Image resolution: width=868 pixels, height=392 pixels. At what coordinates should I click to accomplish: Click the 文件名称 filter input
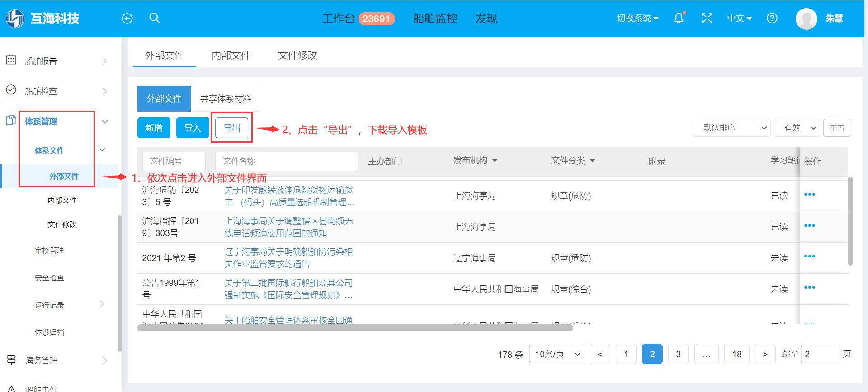tap(286, 161)
